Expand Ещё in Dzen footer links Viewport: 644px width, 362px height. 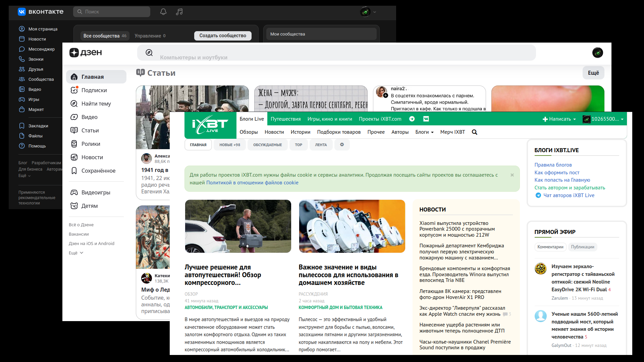76,253
